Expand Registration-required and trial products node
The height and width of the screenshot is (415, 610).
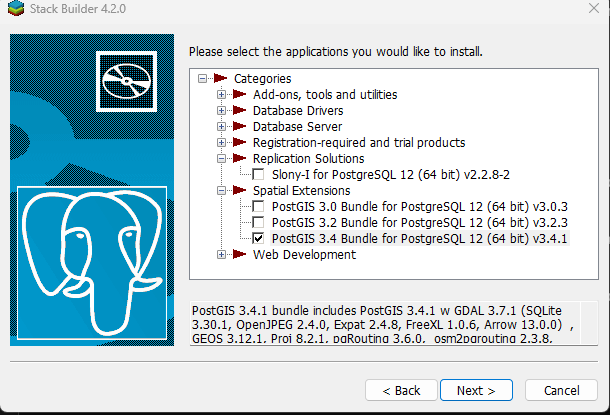click(x=221, y=142)
